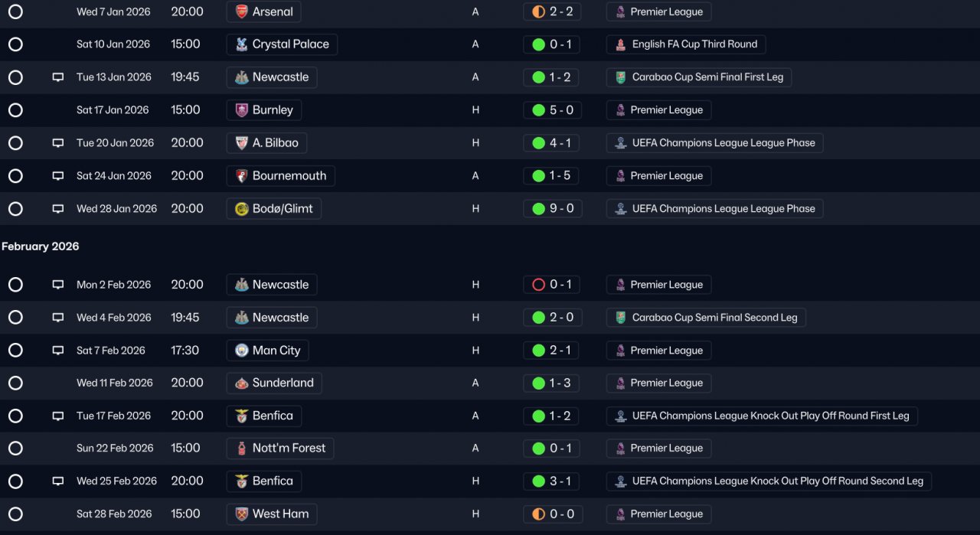The height and width of the screenshot is (535, 980).
Task: Click the Carabao Cup Semi Final First Leg trophy icon
Action: click(621, 77)
